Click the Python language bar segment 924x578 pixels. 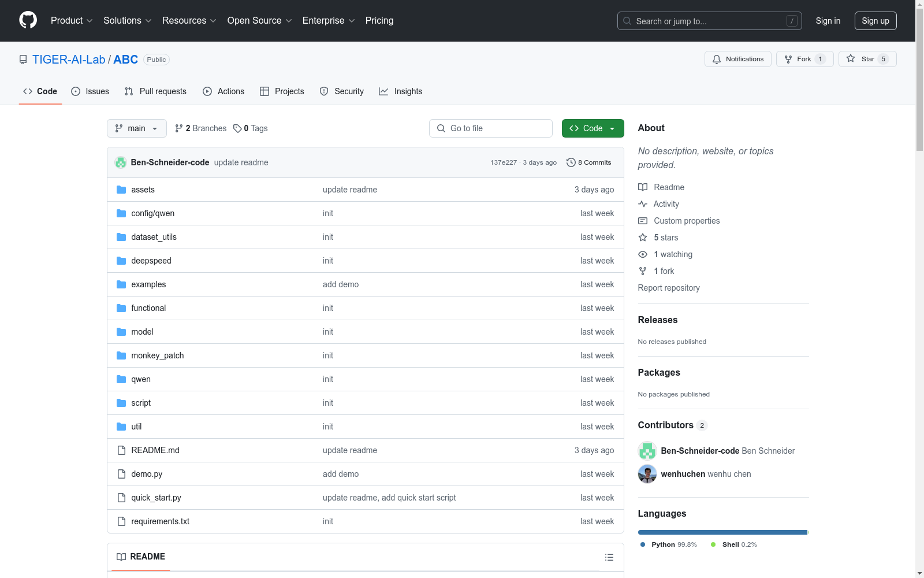click(722, 532)
